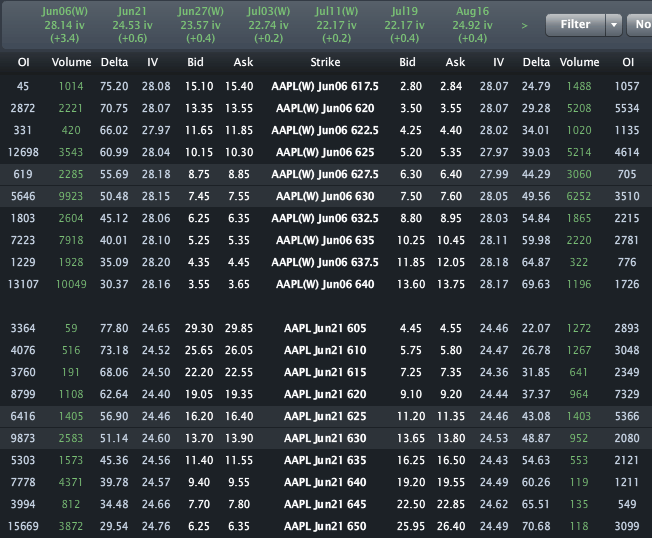Viewport: 652px width, 538px height.
Task: Select the AAPL(W) Jun06 632.5 strike
Action: 325,219
